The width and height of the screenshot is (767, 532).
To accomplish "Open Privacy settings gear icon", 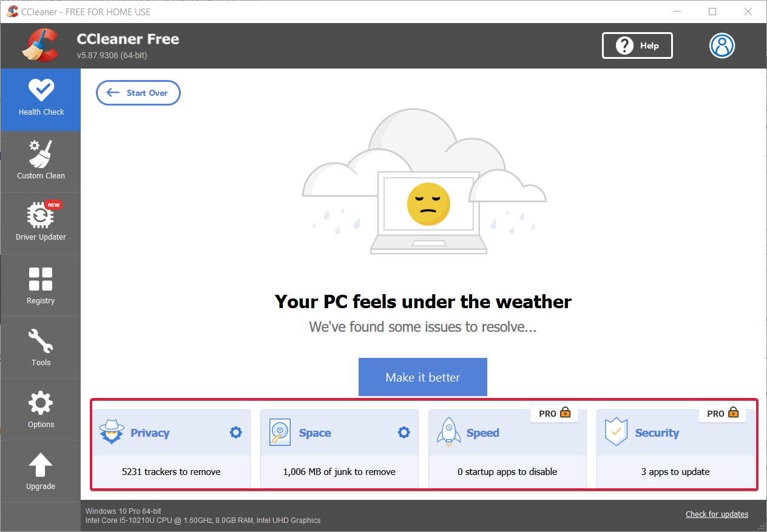I will 236,433.
